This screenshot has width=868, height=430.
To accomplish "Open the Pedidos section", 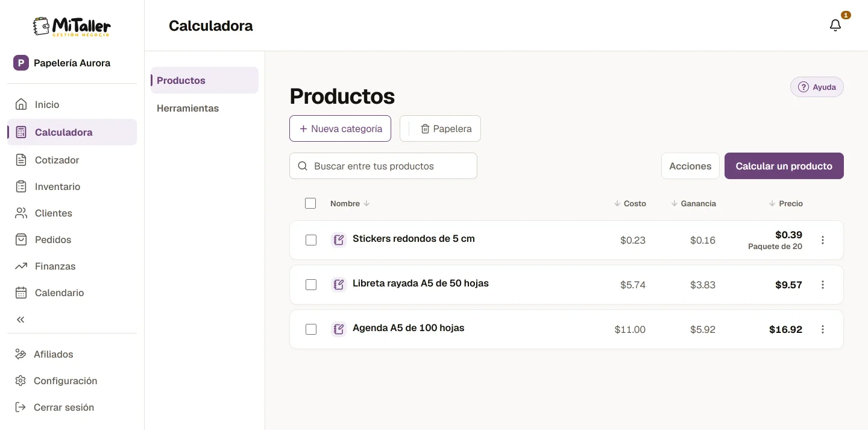I will tap(72, 239).
